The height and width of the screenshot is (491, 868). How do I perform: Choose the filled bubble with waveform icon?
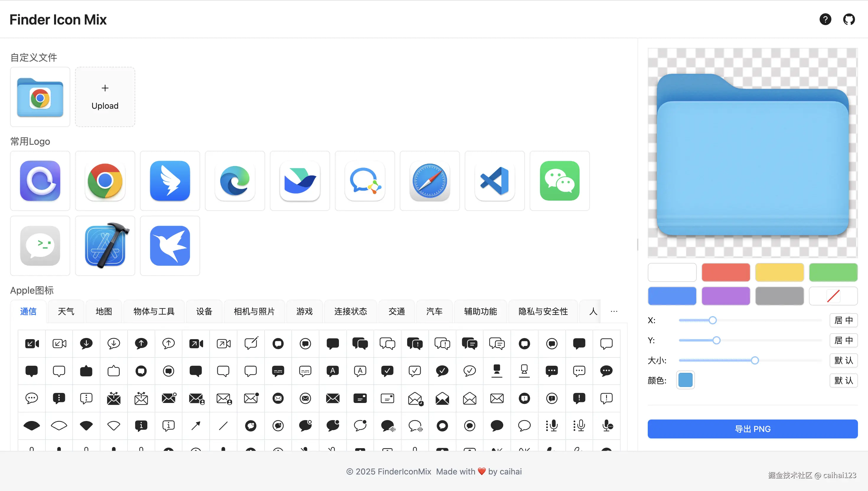tap(388, 426)
